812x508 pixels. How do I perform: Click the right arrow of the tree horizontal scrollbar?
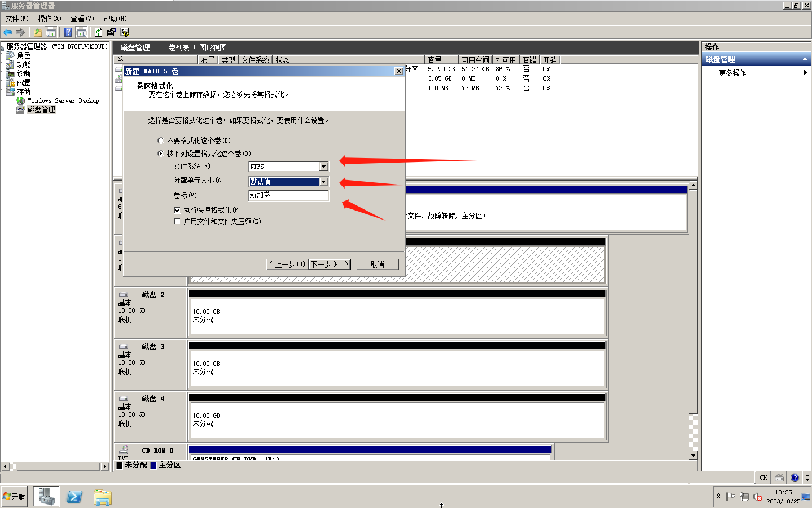coord(104,467)
